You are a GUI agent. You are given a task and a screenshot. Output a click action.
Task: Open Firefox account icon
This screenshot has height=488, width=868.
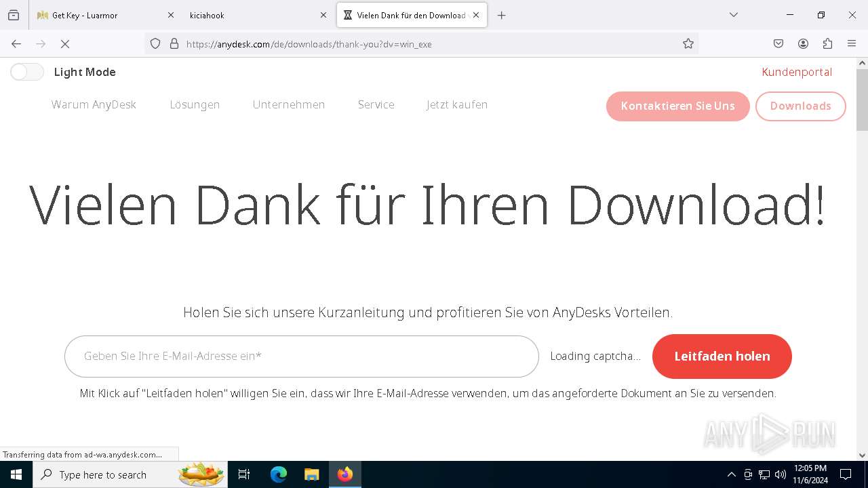click(803, 43)
